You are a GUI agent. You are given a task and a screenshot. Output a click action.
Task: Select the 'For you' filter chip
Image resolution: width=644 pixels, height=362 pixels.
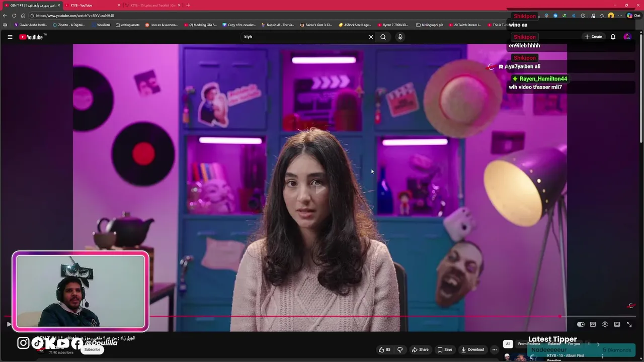point(574,344)
